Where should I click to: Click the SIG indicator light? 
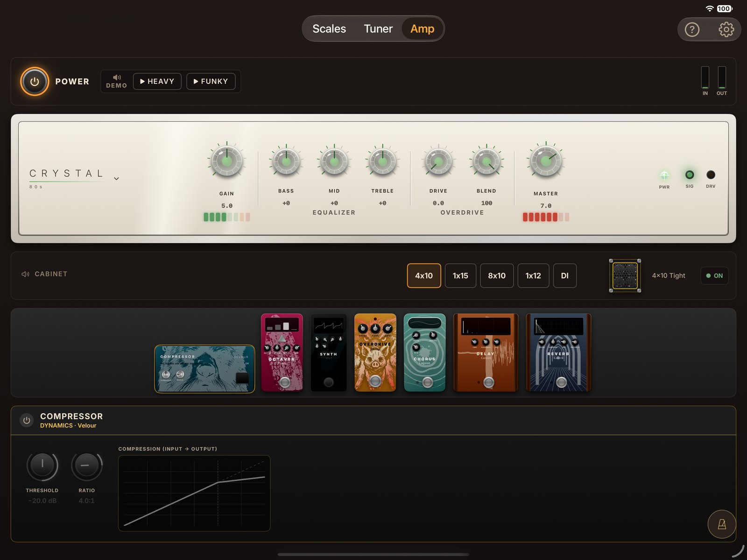690,175
